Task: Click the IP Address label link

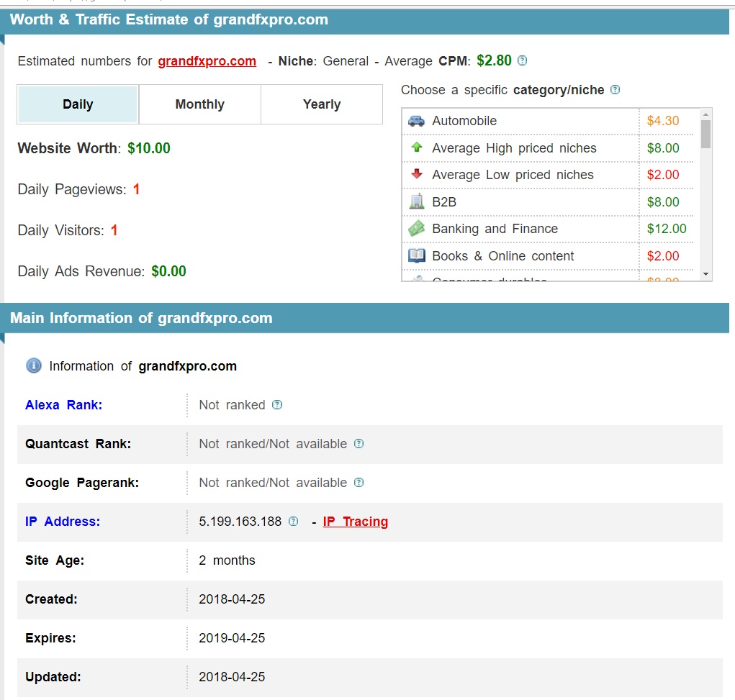Action: click(x=63, y=522)
